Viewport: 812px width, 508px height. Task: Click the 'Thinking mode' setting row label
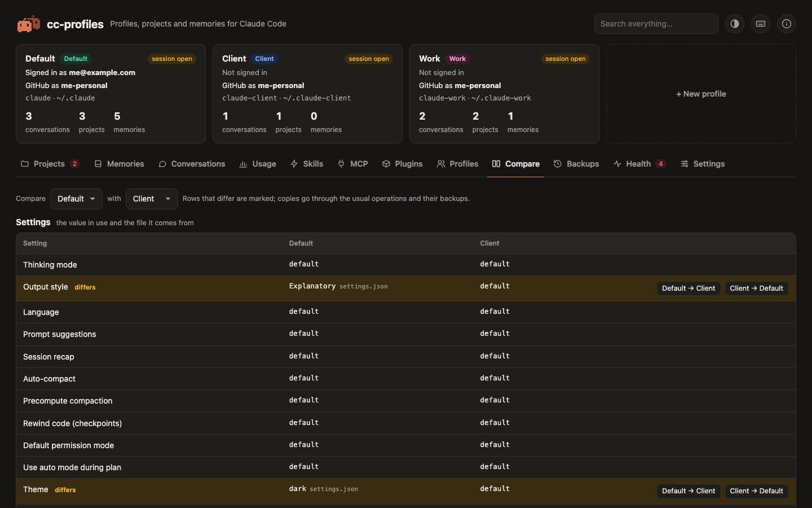point(50,265)
